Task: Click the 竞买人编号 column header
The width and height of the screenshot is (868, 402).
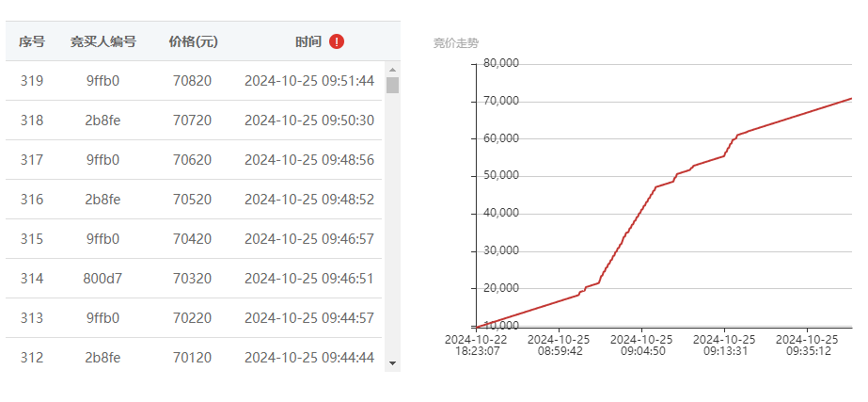Action: (x=103, y=41)
